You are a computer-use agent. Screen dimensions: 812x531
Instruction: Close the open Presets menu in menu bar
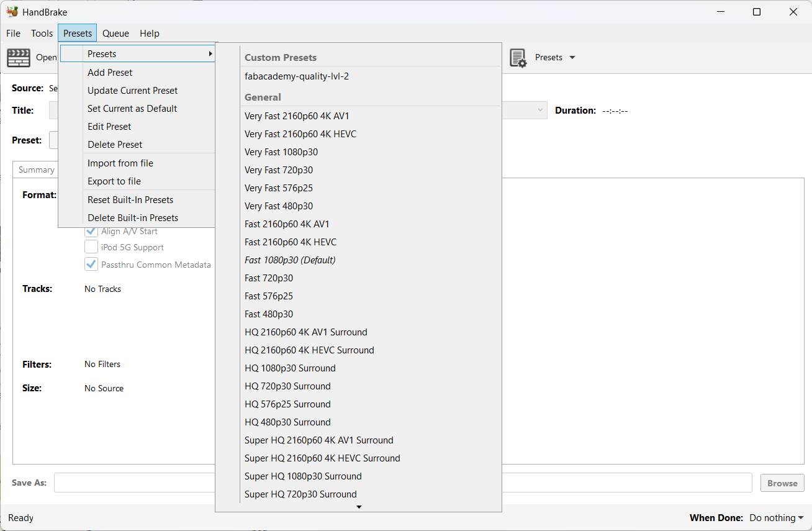(x=78, y=34)
